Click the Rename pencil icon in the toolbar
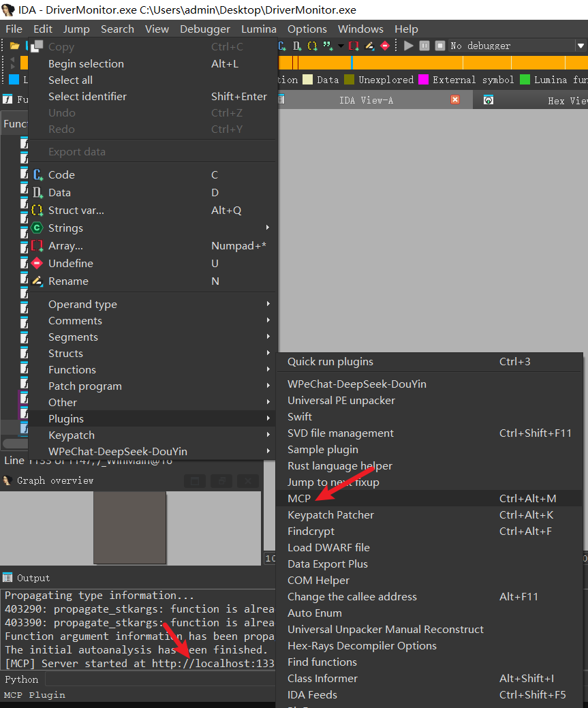Image resolution: width=588 pixels, height=708 pixels. point(369,46)
